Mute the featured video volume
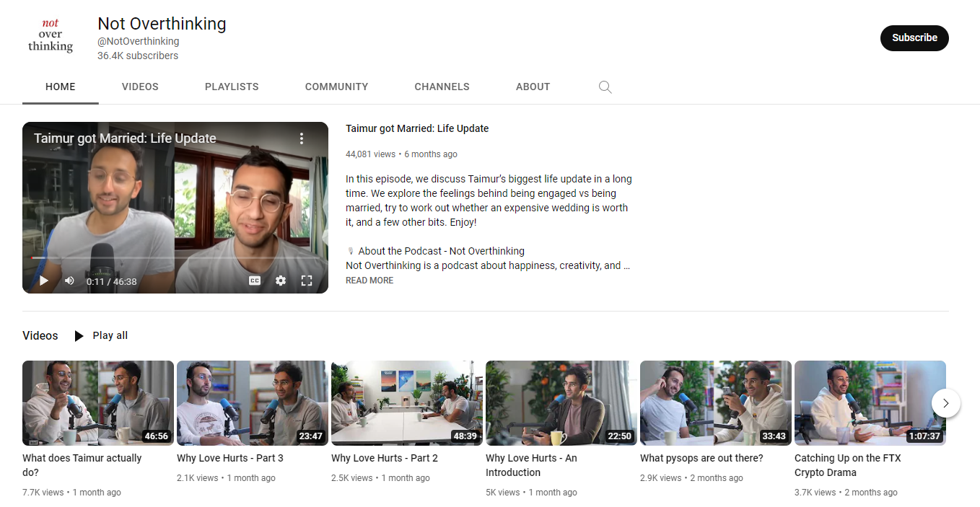The height and width of the screenshot is (507, 980). pos(69,281)
